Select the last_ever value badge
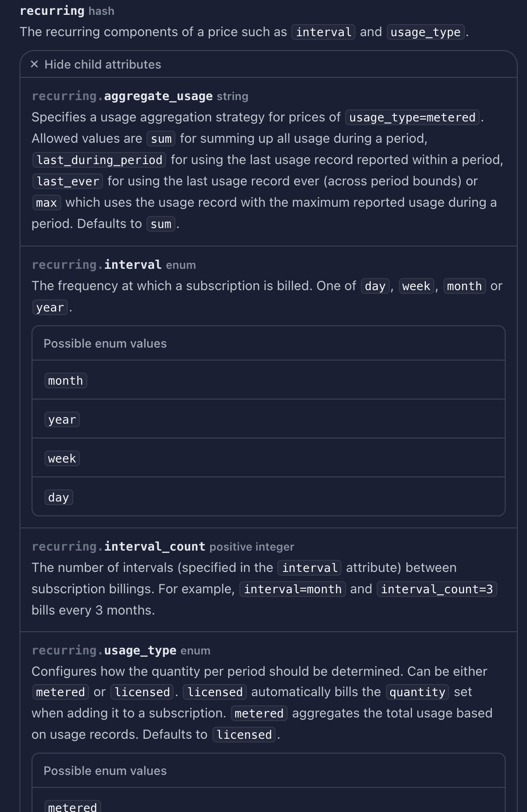The image size is (527, 812). coord(68,181)
